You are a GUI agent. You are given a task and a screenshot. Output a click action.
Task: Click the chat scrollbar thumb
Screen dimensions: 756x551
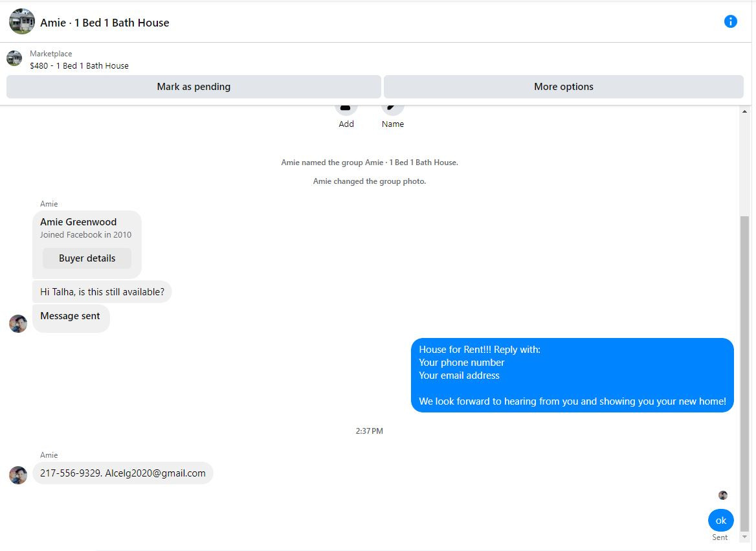click(x=744, y=372)
